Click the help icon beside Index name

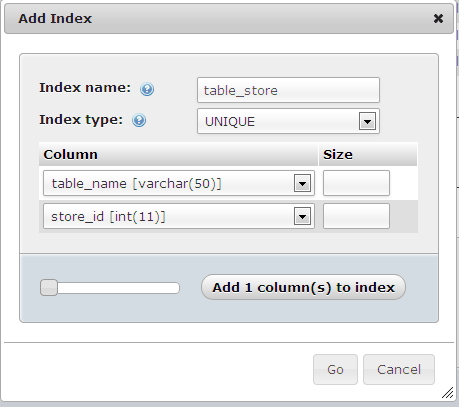click(x=147, y=89)
